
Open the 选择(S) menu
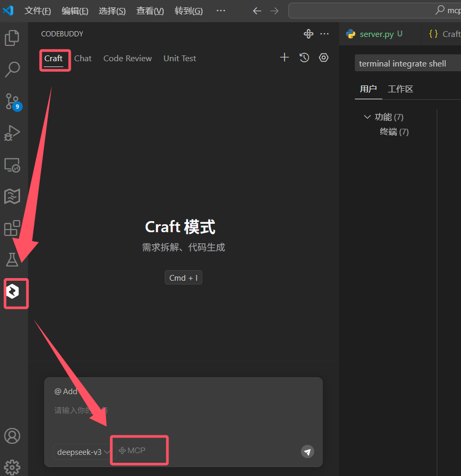coord(112,11)
